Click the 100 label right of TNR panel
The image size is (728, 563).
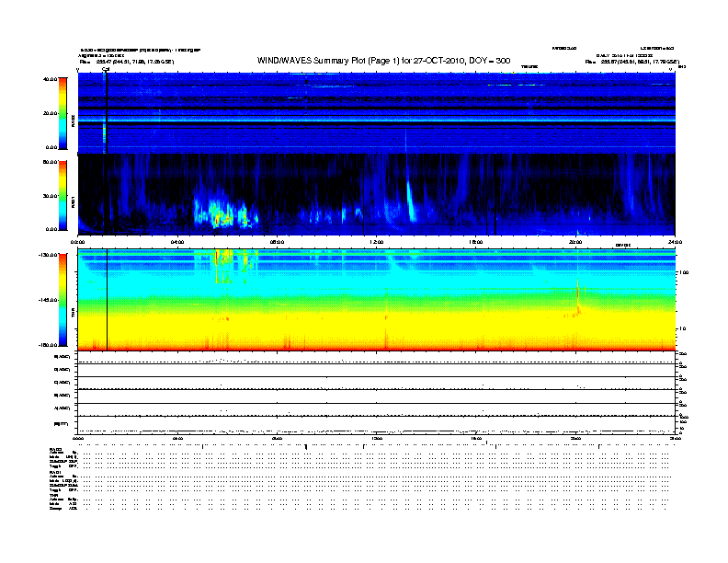[x=684, y=272]
